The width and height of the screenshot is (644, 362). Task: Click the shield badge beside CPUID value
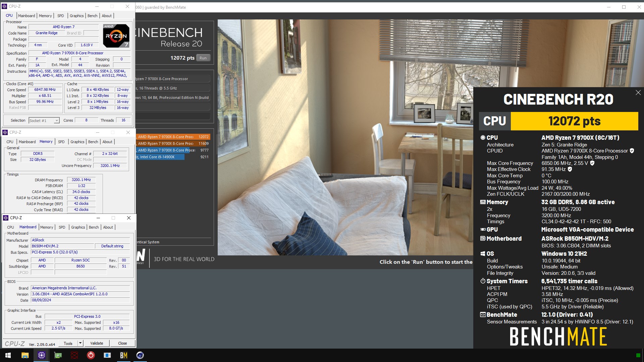point(632,151)
